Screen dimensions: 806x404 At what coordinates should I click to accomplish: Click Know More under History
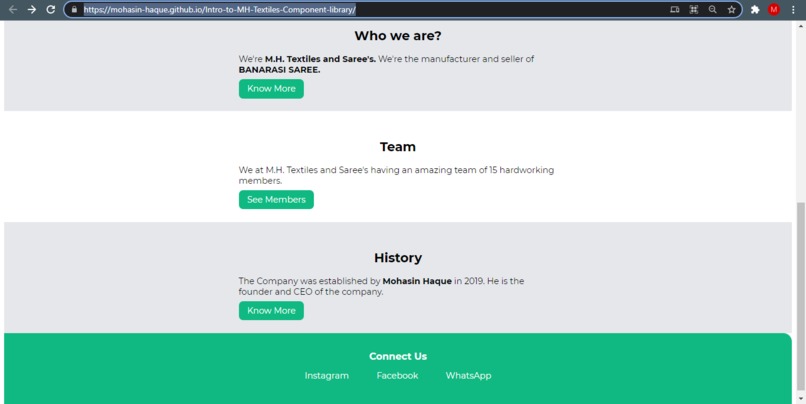[271, 310]
